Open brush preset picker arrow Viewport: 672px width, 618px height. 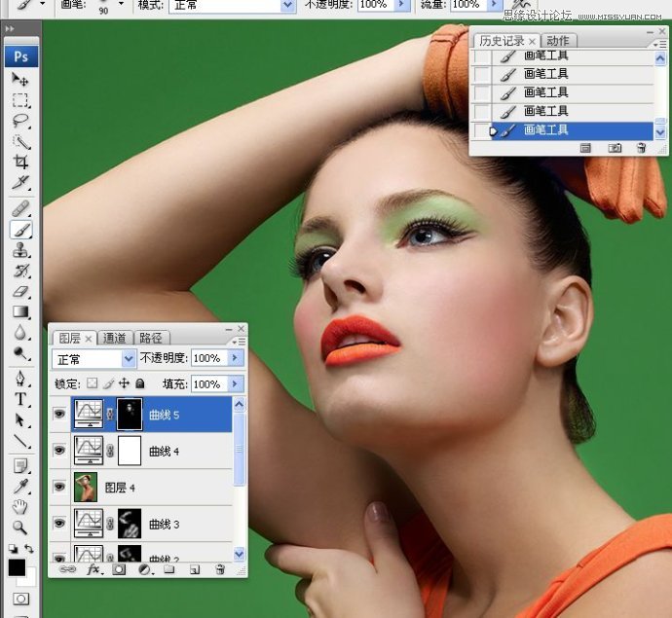[x=122, y=4]
